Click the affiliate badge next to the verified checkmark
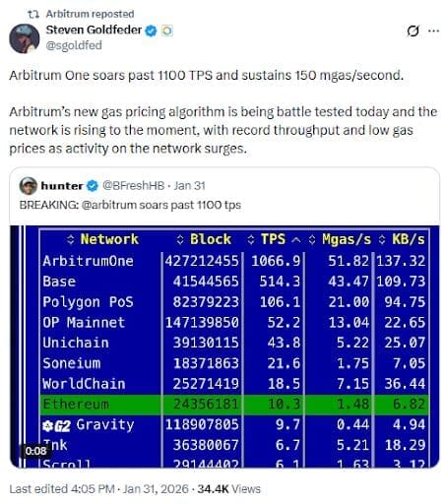The height and width of the screenshot is (504, 444). (x=167, y=31)
